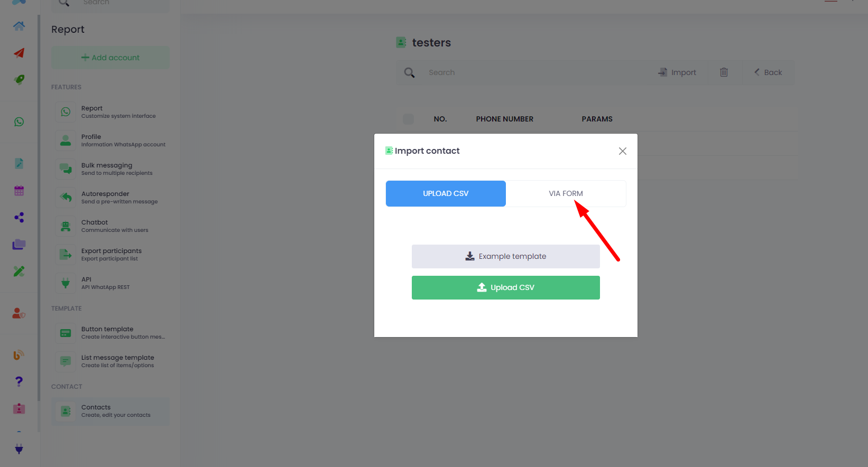Open the red paper plane icon
The image size is (868, 467).
[x=19, y=53]
